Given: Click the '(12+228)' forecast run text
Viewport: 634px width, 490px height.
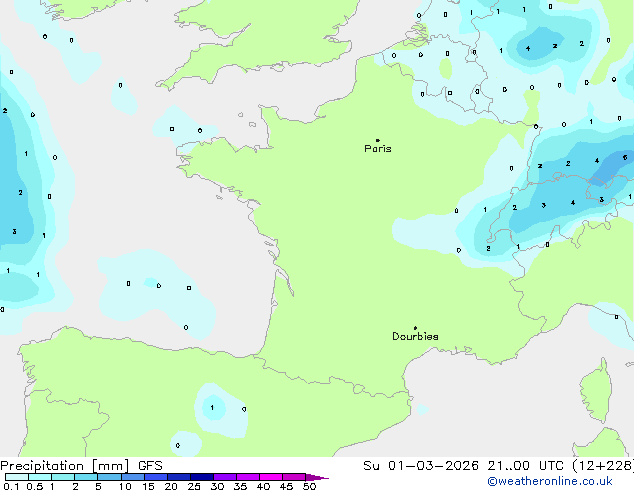Looking at the screenshot, I should [603, 466].
